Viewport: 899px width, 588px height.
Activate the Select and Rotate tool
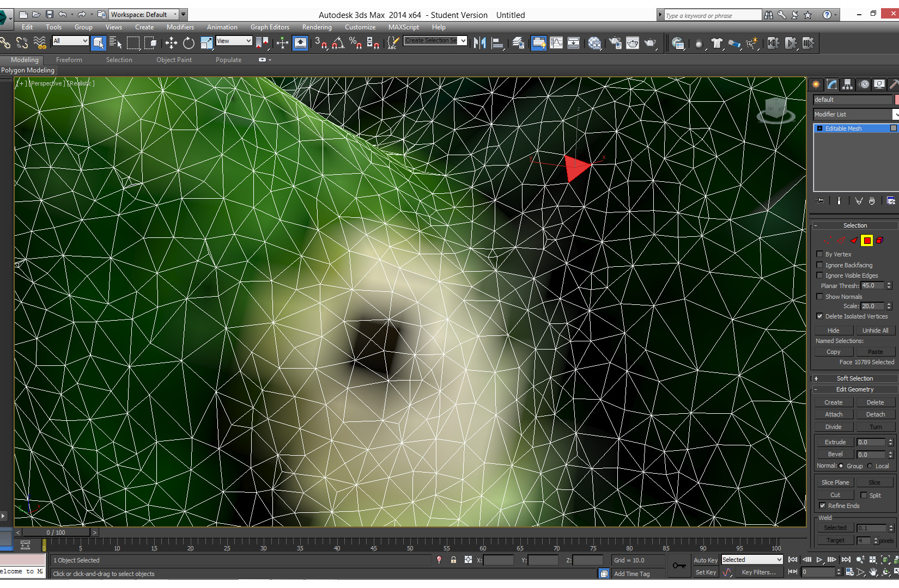pyautogui.click(x=189, y=43)
